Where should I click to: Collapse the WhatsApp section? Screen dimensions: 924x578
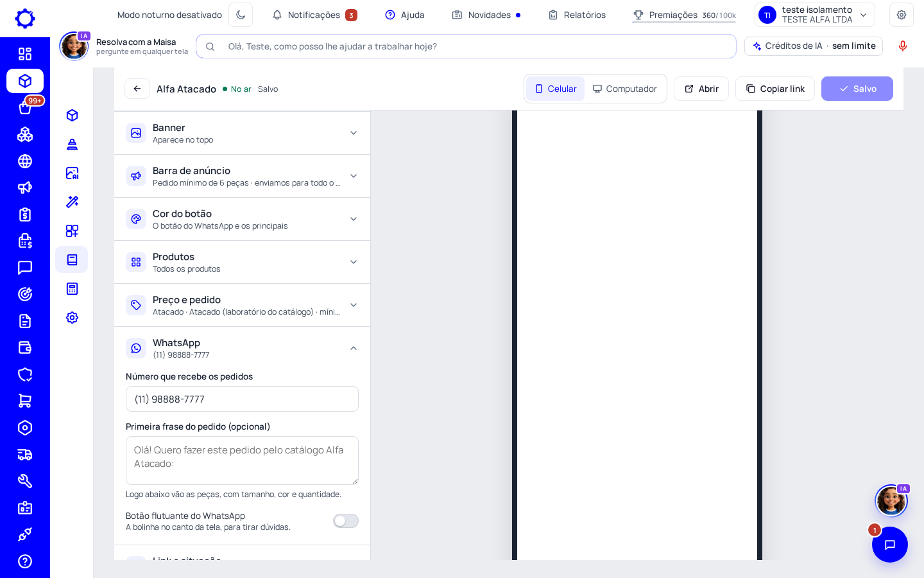tap(242, 348)
